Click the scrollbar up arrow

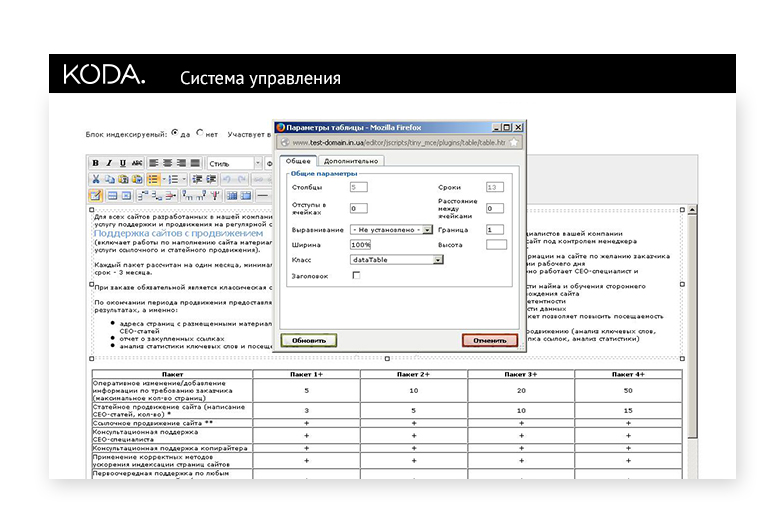pyautogui.click(x=692, y=210)
